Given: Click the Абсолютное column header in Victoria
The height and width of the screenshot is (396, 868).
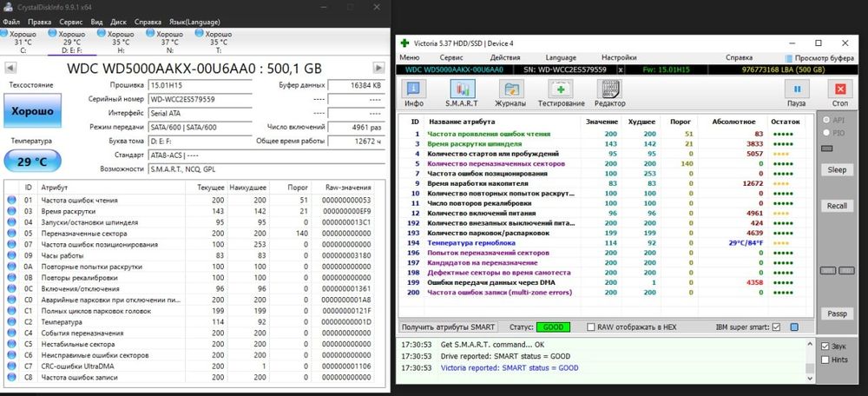Looking at the screenshot, I should pos(733,122).
